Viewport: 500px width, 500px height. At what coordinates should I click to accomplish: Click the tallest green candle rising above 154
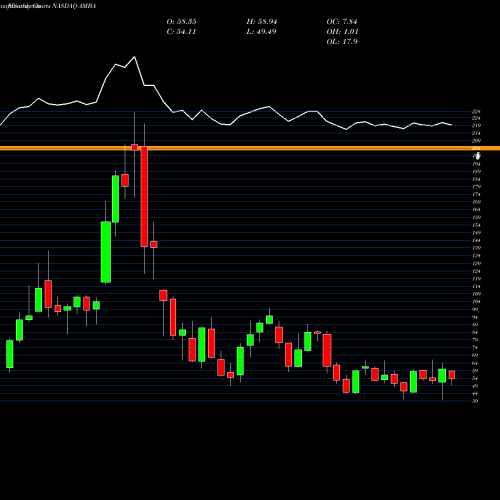pyautogui.click(x=106, y=252)
